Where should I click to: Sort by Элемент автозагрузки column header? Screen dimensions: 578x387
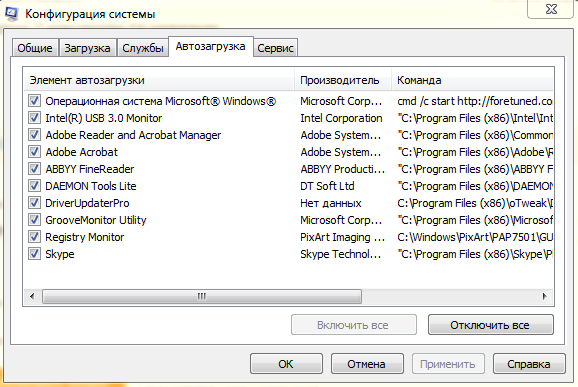coord(159,80)
